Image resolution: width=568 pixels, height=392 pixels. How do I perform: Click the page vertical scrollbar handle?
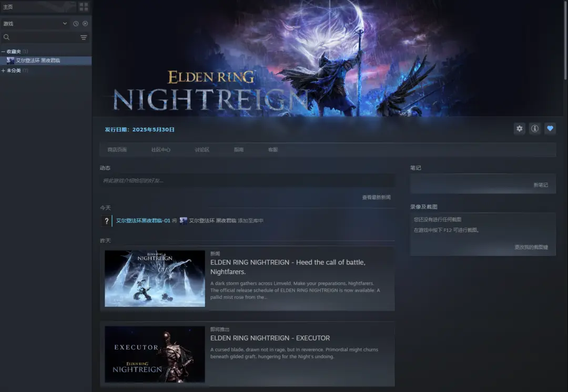565,40
